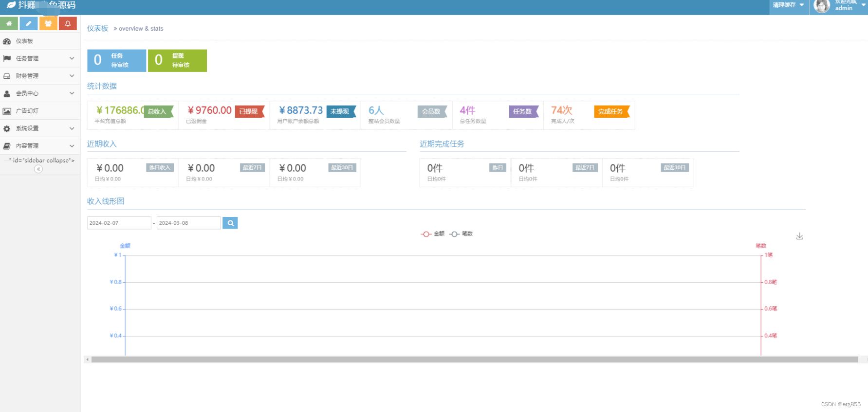This screenshot has width=868, height=412.
Task: Click the blue pencil edit shortcut
Action: 29,23
